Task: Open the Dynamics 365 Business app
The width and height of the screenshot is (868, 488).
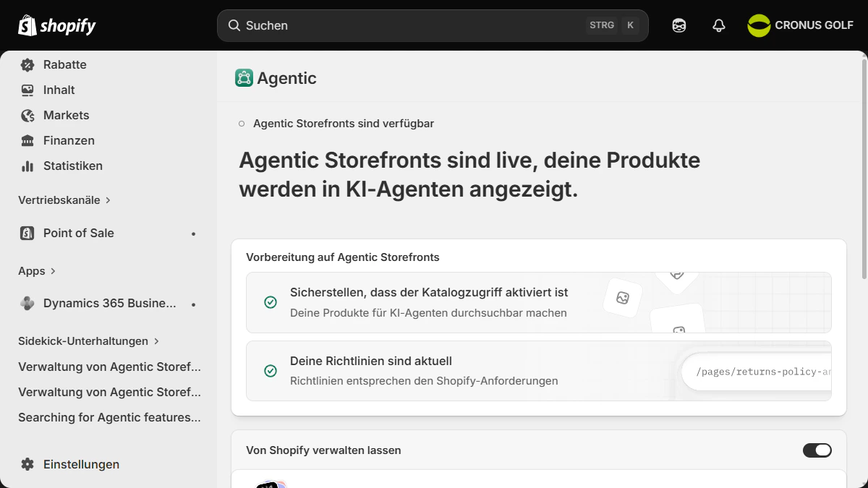Action: [x=109, y=304]
